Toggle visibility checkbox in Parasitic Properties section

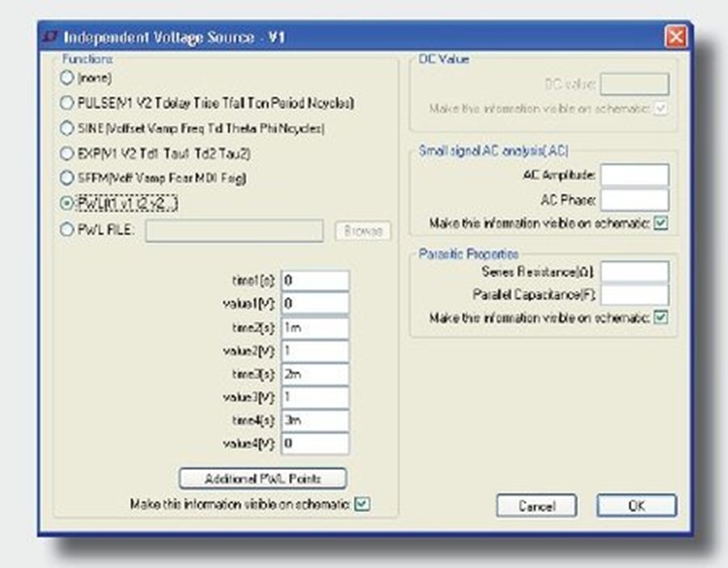tap(662, 317)
